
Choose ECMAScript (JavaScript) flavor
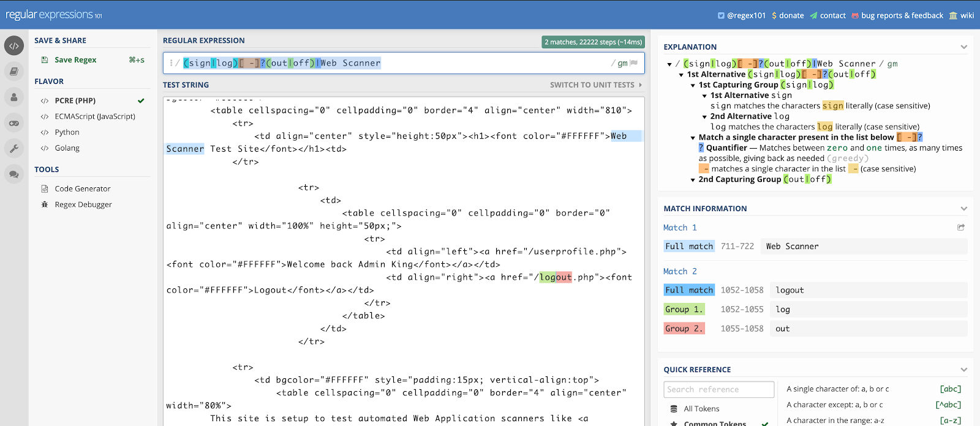coord(94,116)
